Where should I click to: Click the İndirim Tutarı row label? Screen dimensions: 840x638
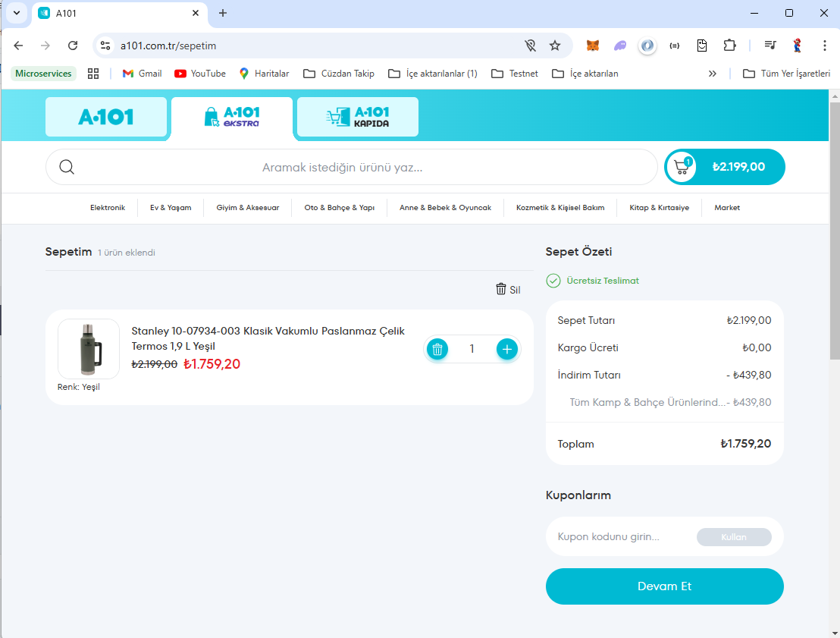pyautogui.click(x=589, y=375)
